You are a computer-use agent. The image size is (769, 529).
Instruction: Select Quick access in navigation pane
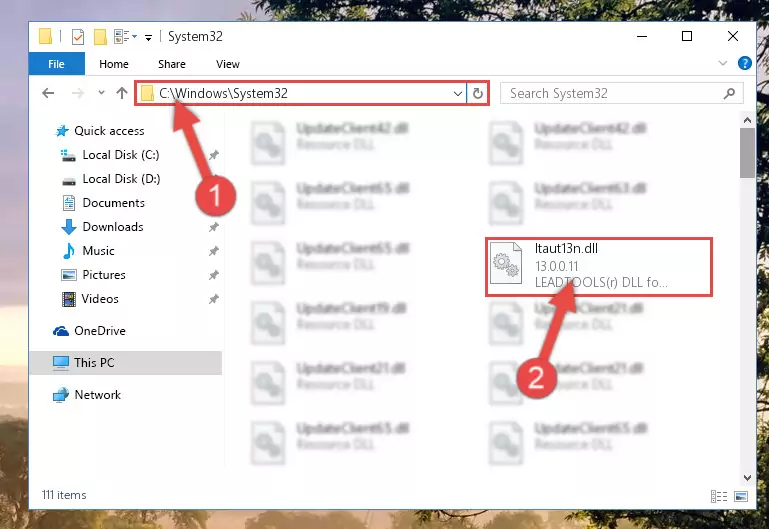109,131
